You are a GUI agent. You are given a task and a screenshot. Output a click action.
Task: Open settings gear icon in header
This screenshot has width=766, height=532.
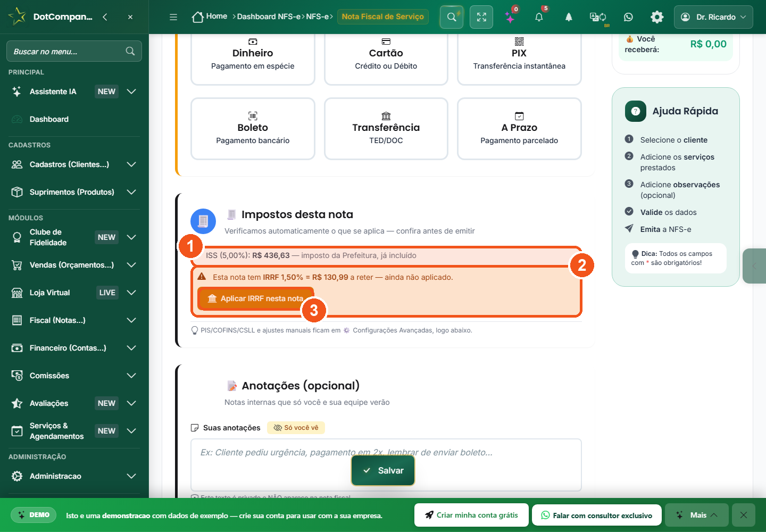click(x=657, y=17)
